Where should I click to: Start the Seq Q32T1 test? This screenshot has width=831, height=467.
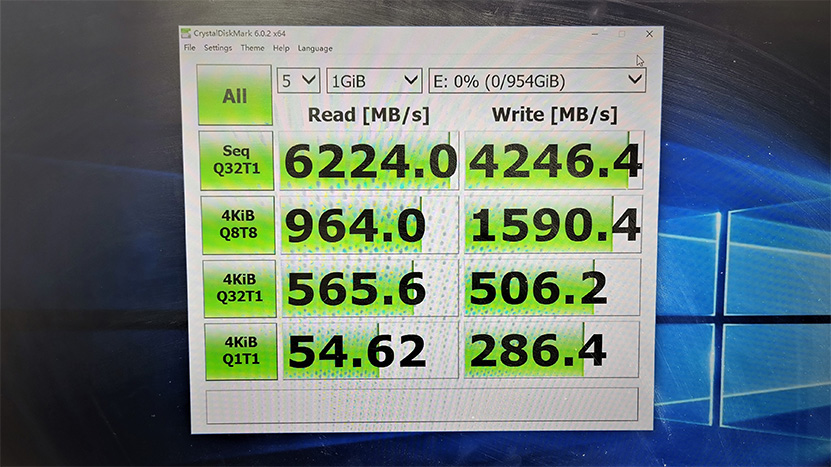click(x=236, y=160)
